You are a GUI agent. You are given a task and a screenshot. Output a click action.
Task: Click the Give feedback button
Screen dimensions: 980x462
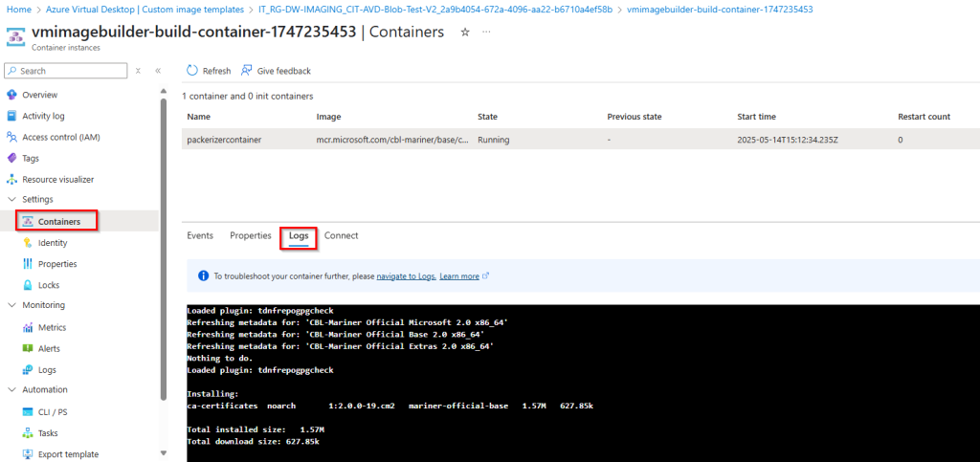point(276,71)
